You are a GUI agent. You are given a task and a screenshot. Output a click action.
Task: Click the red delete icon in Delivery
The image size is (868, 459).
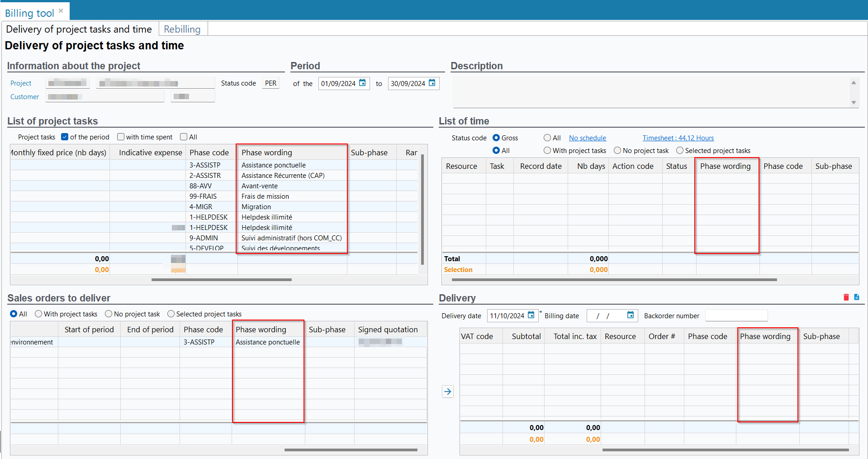(x=846, y=297)
